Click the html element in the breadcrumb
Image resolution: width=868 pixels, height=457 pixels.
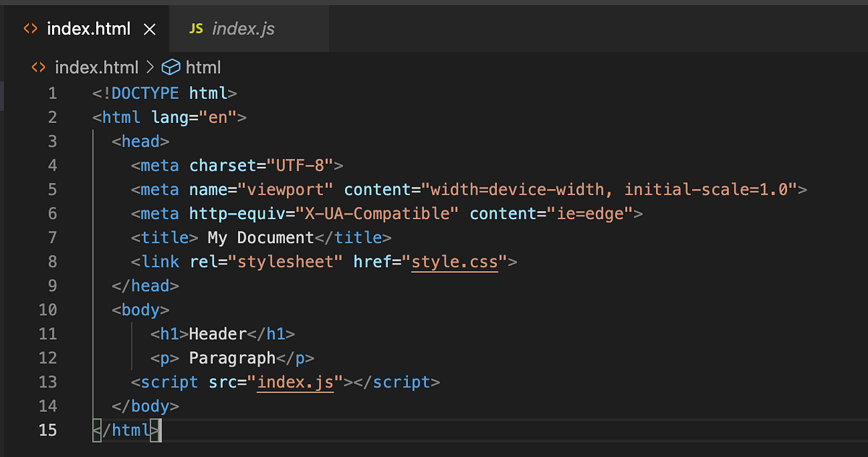[203, 68]
